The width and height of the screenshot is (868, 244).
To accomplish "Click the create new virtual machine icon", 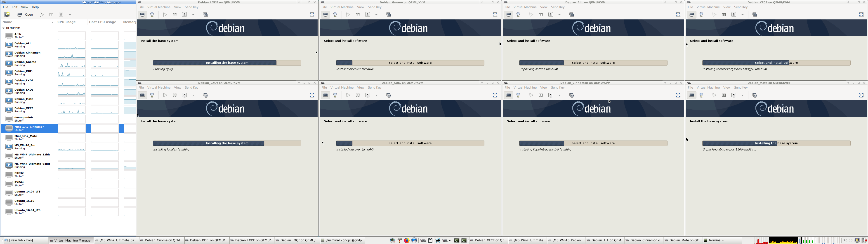I will (x=7, y=14).
